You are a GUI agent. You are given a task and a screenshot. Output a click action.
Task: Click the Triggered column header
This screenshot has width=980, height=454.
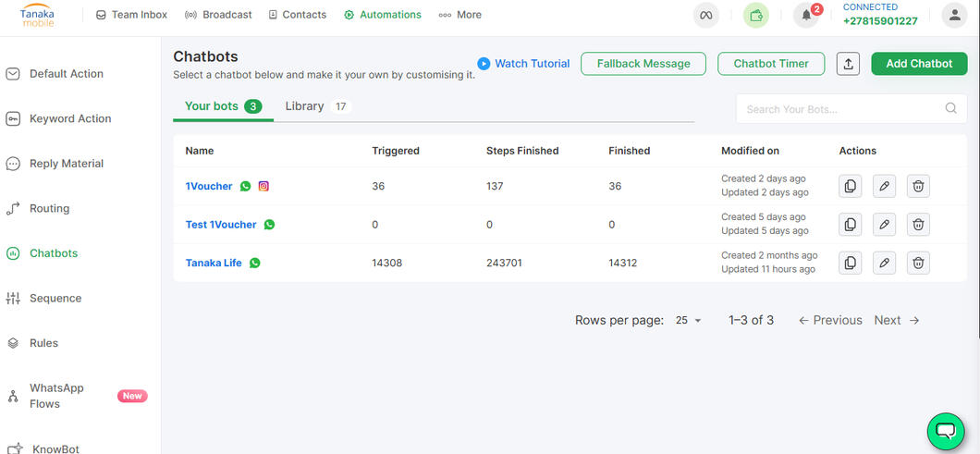396,151
